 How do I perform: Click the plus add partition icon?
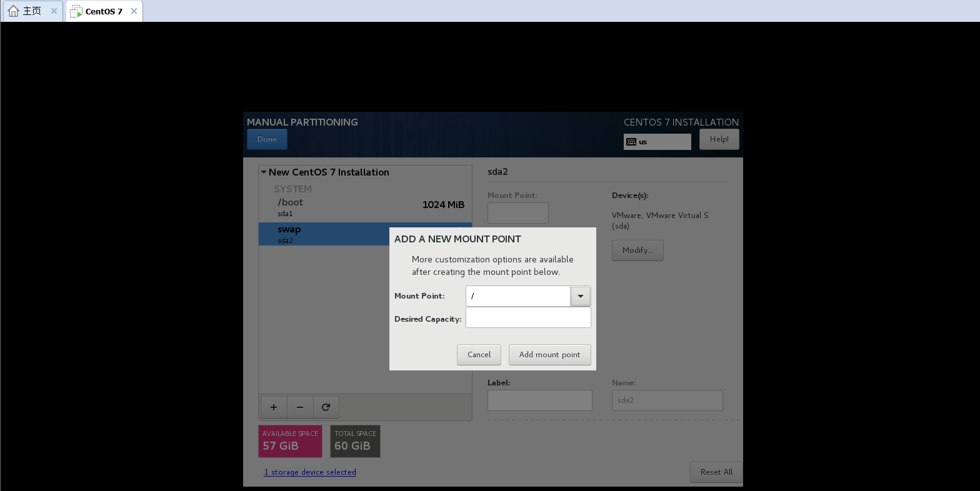tap(274, 407)
